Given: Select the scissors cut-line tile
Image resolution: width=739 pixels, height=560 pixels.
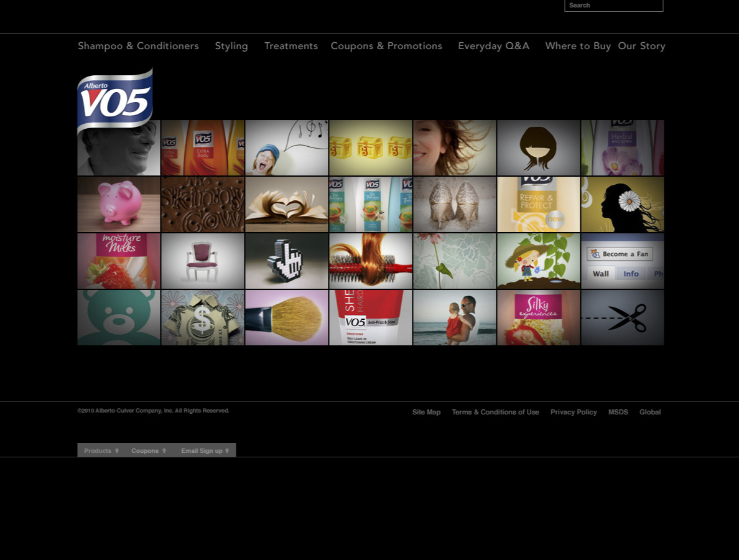Looking at the screenshot, I should click(x=622, y=318).
